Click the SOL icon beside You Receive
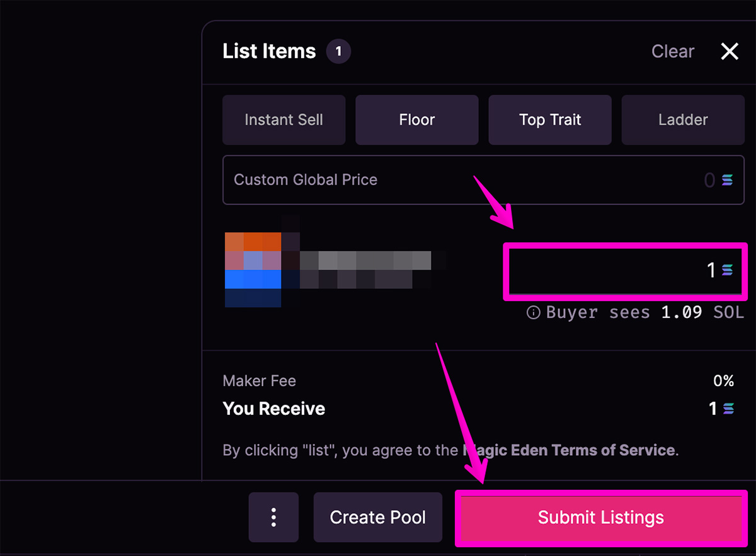 728,409
